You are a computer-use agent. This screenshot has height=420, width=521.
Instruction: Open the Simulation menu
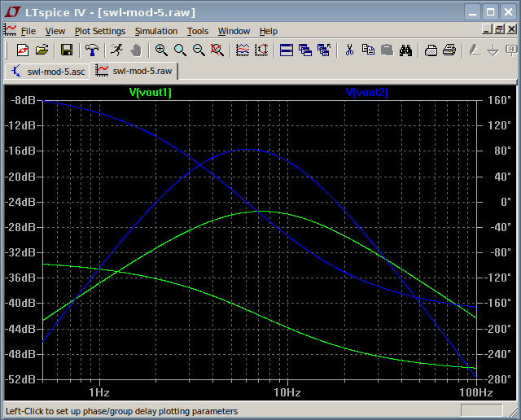coord(155,31)
